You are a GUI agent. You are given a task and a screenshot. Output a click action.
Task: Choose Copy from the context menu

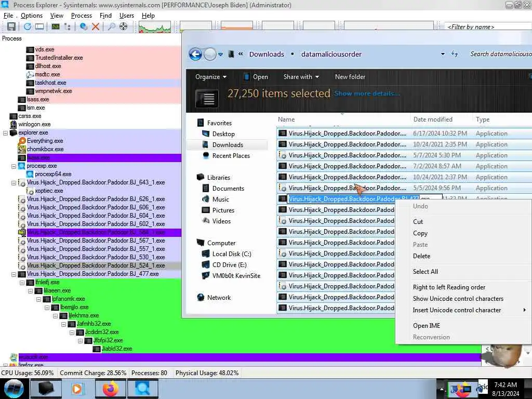pyautogui.click(x=463, y=233)
